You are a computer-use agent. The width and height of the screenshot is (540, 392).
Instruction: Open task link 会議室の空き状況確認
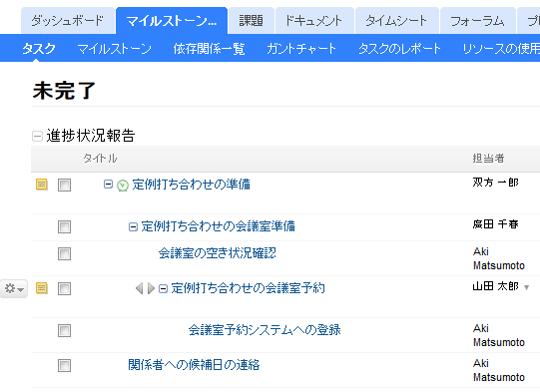217,253
